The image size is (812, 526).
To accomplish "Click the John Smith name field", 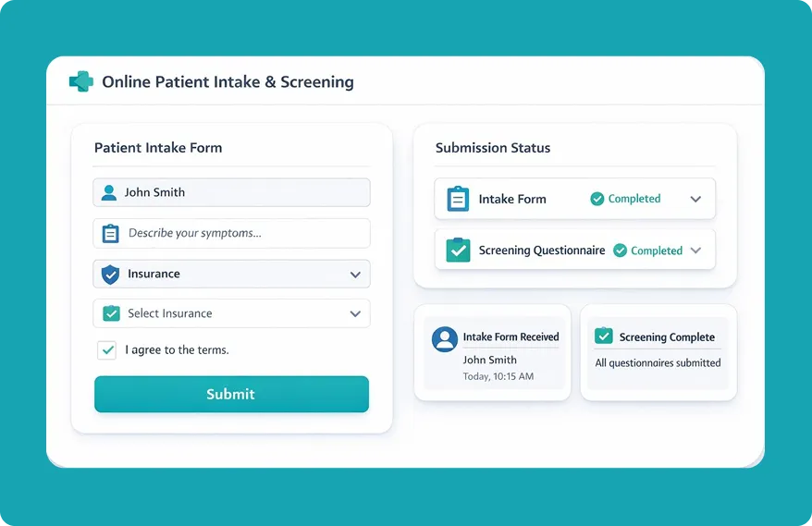I will click(x=240, y=192).
